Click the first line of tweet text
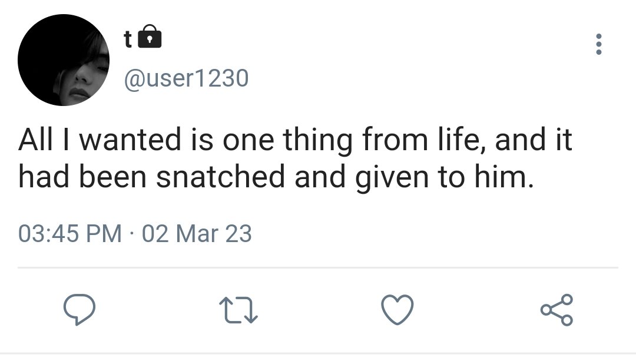The image size is (636, 364). coord(295,140)
